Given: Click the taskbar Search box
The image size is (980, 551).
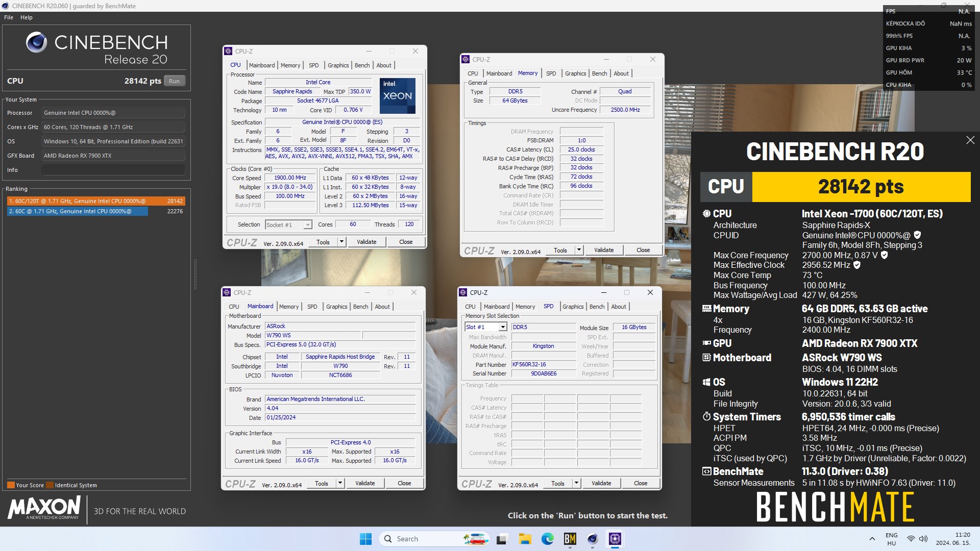Looking at the screenshot, I should tap(435, 539).
